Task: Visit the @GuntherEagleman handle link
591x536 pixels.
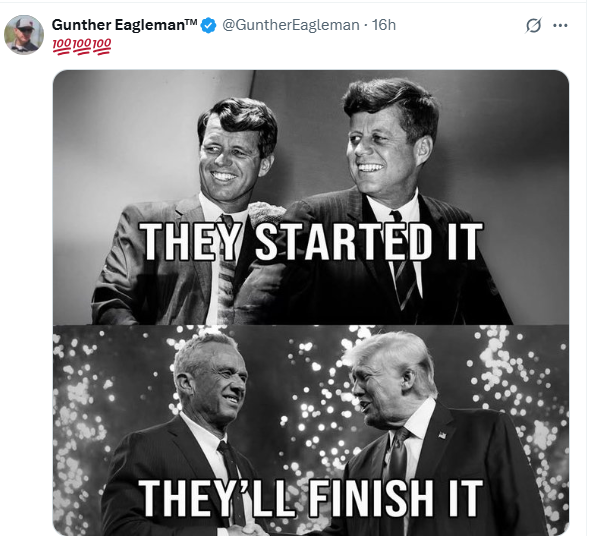Action: pyautogui.click(x=291, y=25)
